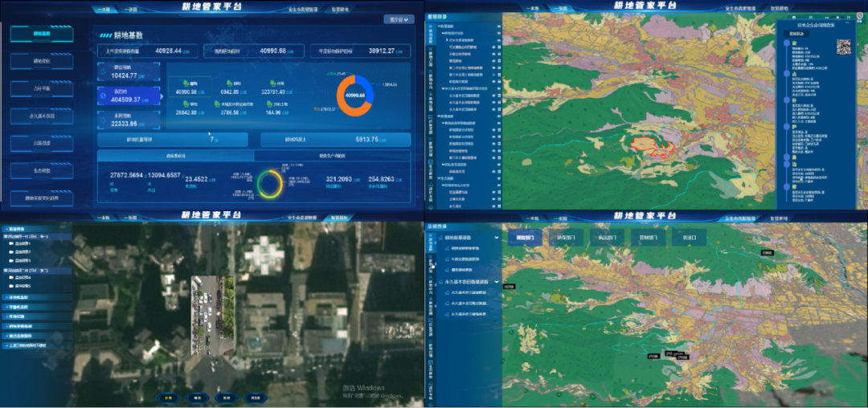Open list icon beside 撂荒耕地 layer
The height and width of the screenshot is (408, 868).
(x=499, y=61)
